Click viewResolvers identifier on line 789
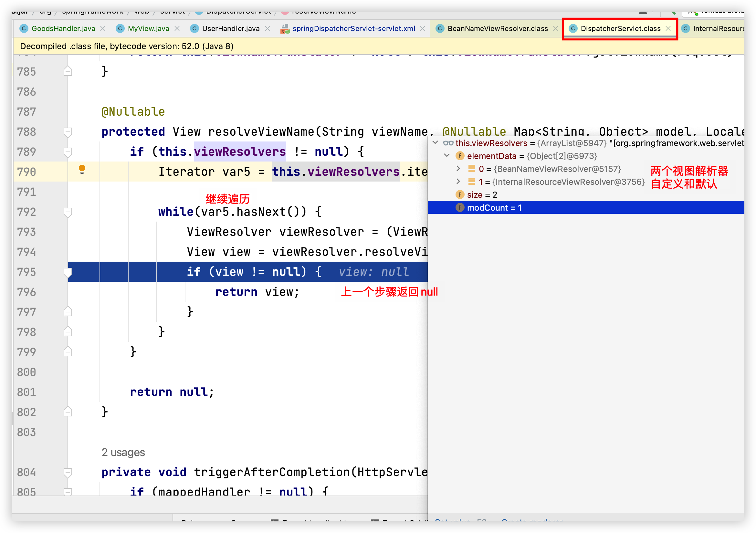The width and height of the screenshot is (756, 533). tap(240, 152)
